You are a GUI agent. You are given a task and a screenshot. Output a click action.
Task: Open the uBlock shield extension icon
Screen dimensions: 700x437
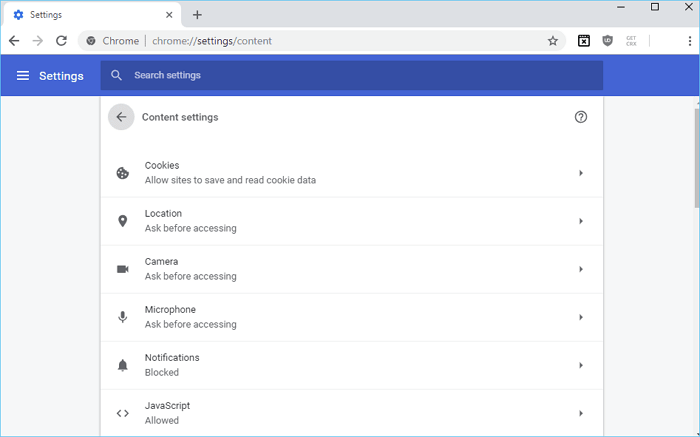[607, 41]
